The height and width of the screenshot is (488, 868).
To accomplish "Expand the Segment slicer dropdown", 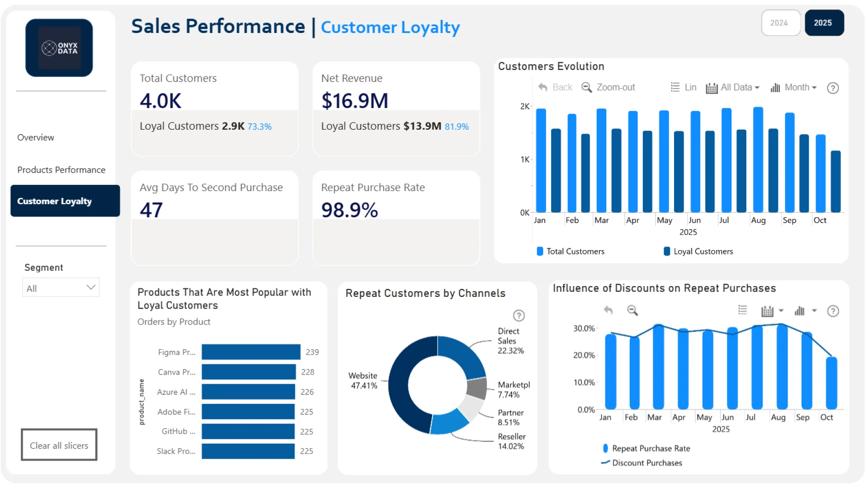I will coord(90,287).
